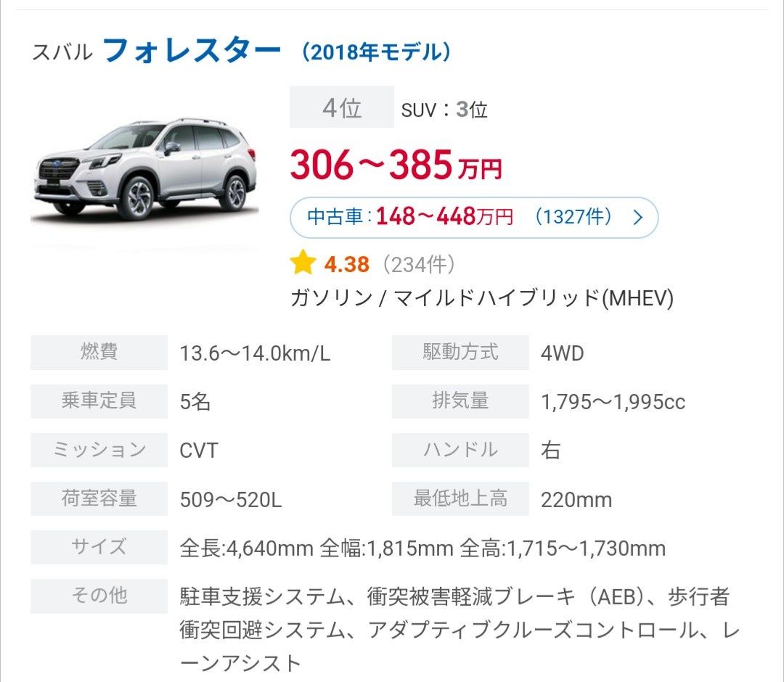The height and width of the screenshot is (682, 784).
Task: Open the Forester car thumbnail image
Action: click(144, 169)
